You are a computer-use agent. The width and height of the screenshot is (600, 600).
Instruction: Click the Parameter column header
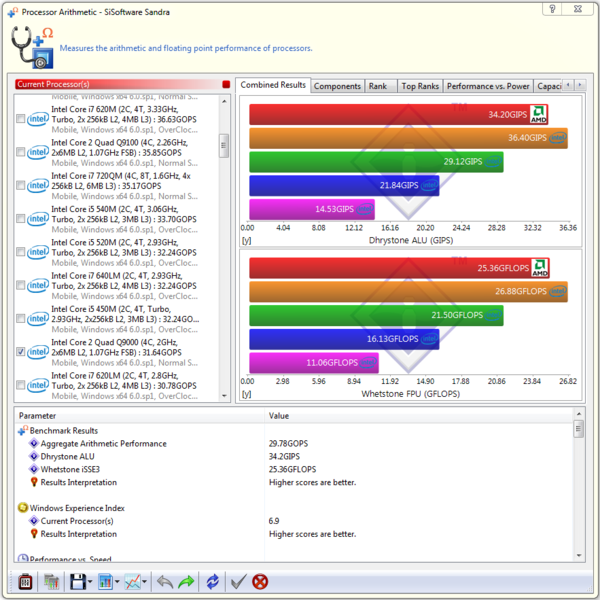point(139,416)
